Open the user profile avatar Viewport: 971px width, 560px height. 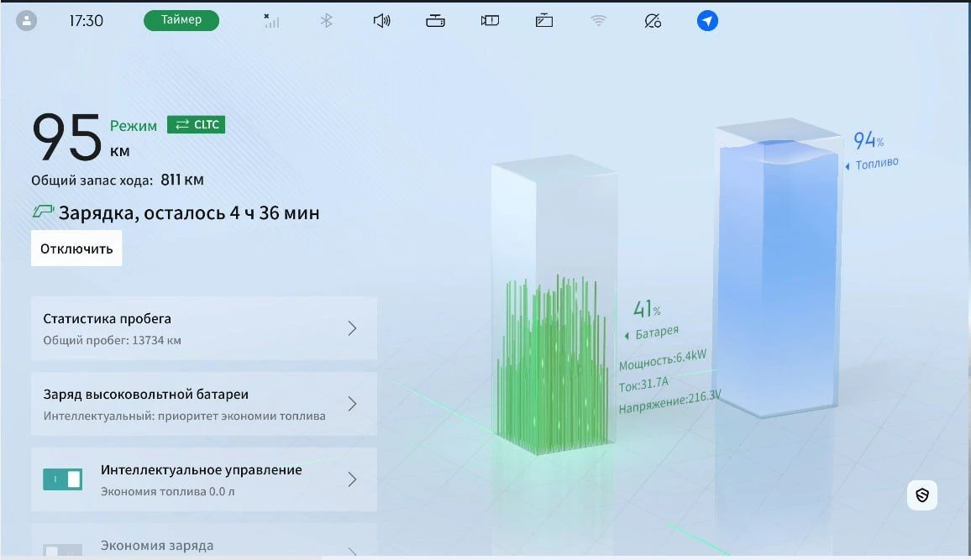(26, 20)
